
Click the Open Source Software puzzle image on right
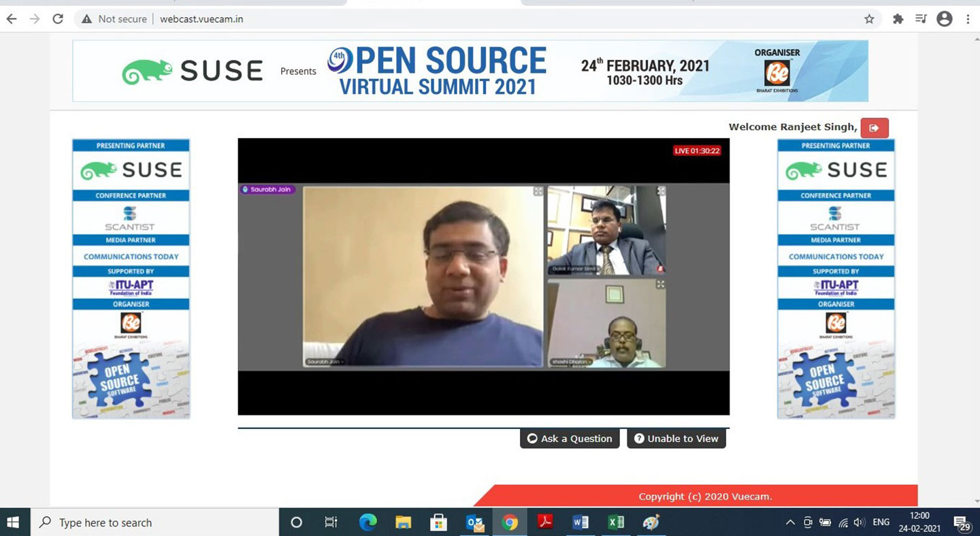click(x=836, y=379)
